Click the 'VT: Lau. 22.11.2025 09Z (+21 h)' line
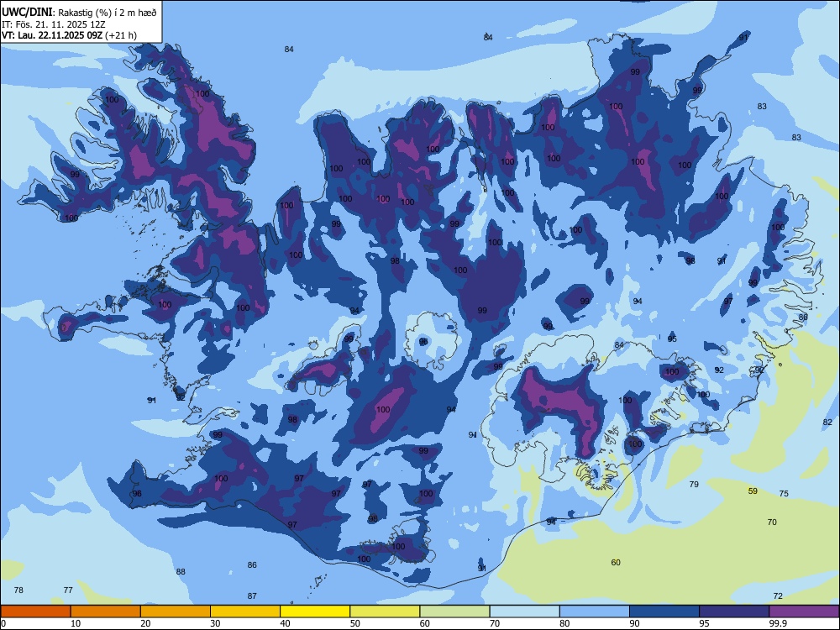Viewport: 840px width, 630px height. coord(69,35)
